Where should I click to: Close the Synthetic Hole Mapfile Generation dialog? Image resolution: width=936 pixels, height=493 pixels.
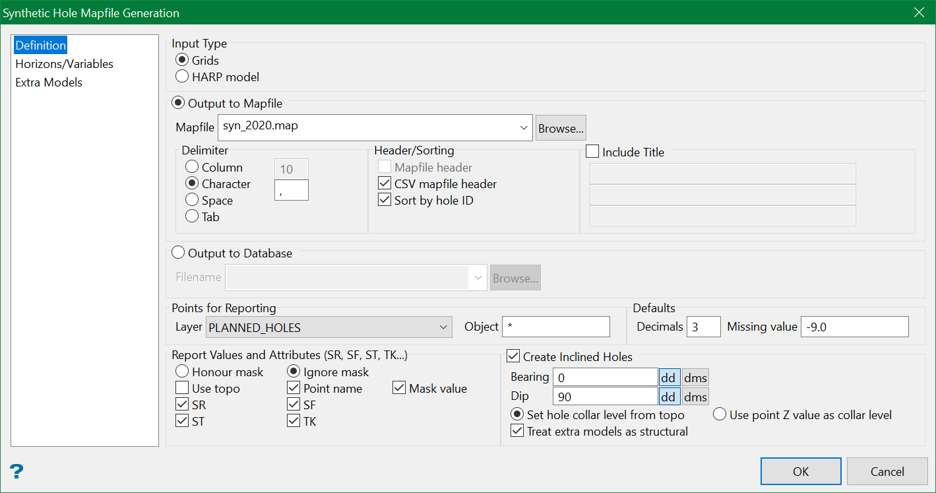918,13
